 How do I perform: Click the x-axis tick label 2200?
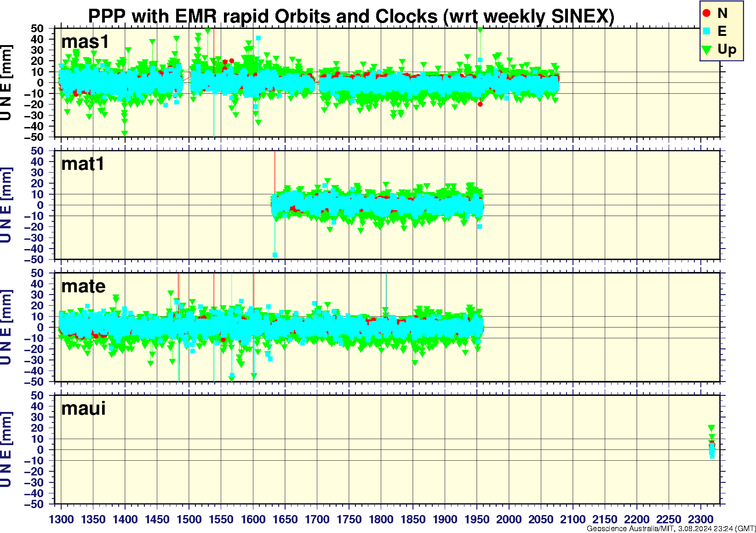coord(636,519)
